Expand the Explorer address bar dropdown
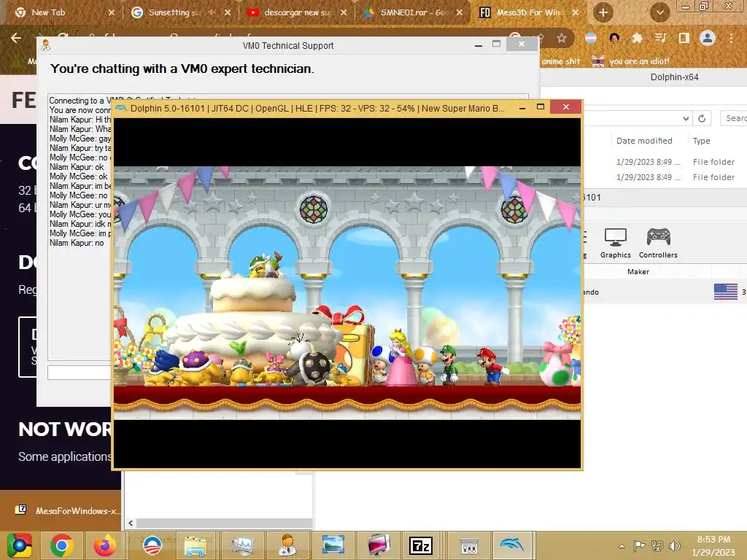Screen dimensions: 747x560 (686, 118)
